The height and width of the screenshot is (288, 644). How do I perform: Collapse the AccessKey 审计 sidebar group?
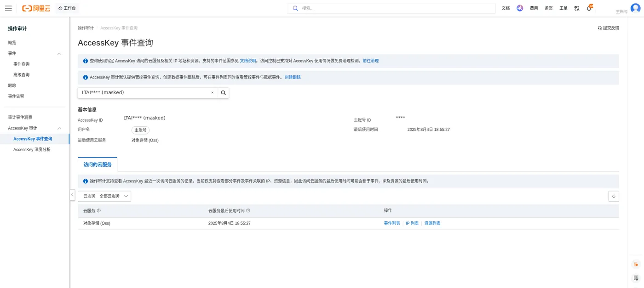(59, 129)
